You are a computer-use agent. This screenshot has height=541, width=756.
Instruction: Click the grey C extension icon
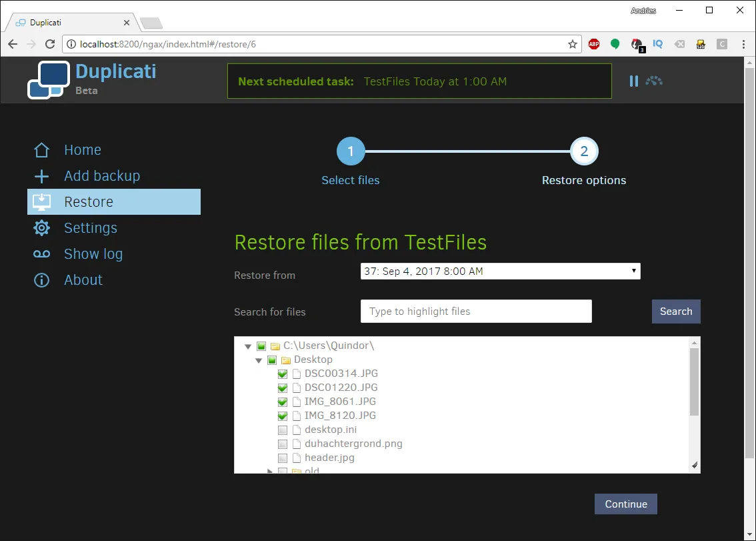point(722,45)
